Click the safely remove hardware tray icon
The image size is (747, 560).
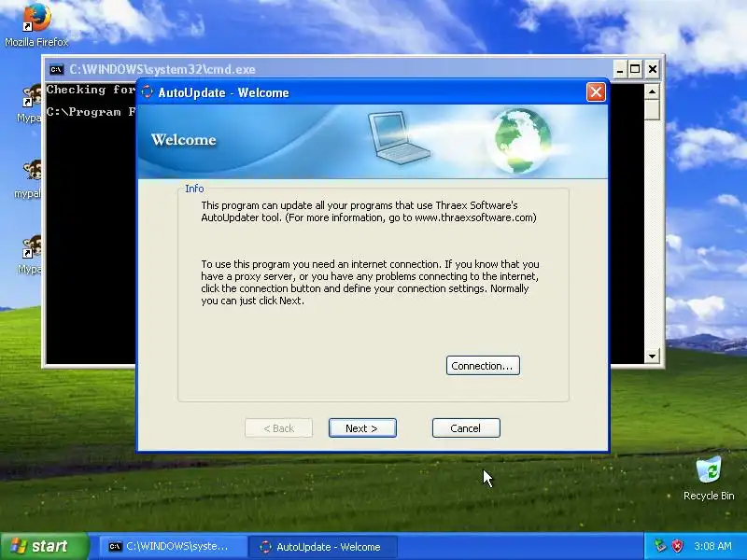point(660,546)
